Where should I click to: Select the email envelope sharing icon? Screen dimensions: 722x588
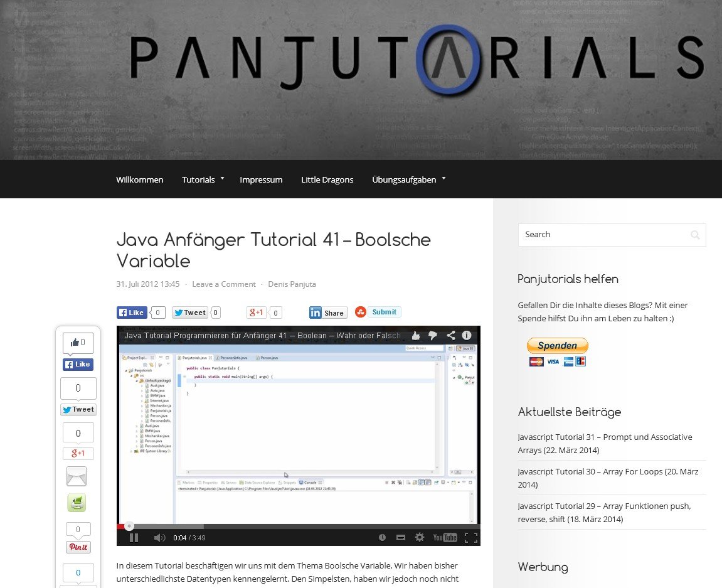(77, 476)
